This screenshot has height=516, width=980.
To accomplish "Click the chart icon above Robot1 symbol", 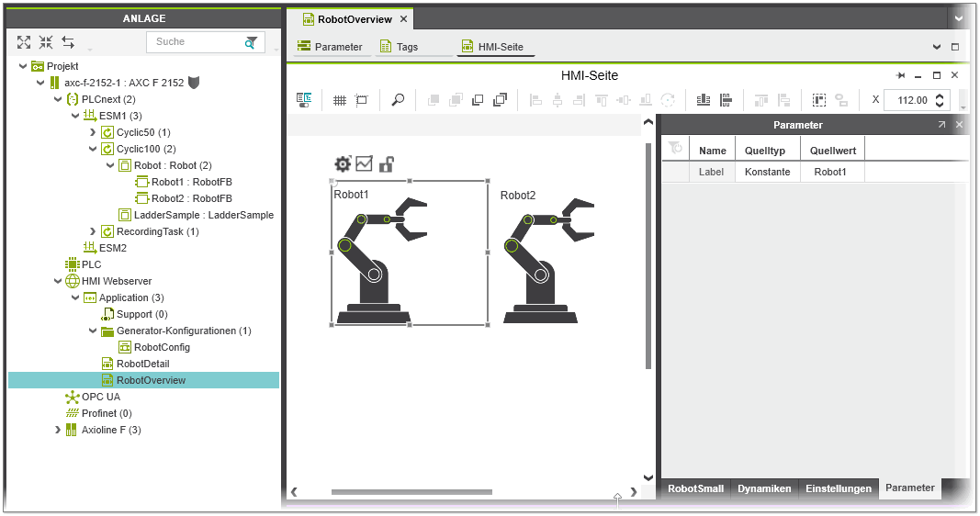I will pos(364,164).
